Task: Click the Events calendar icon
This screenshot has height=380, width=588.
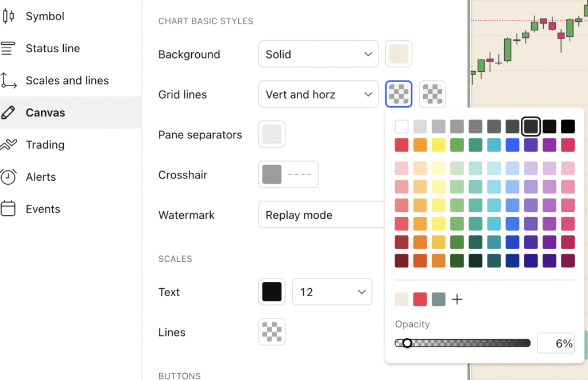Action: [x=8, y=209]
